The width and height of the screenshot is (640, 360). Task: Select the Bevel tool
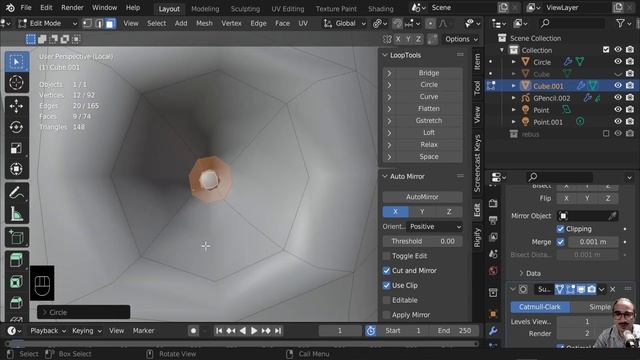tap(16, 302)
